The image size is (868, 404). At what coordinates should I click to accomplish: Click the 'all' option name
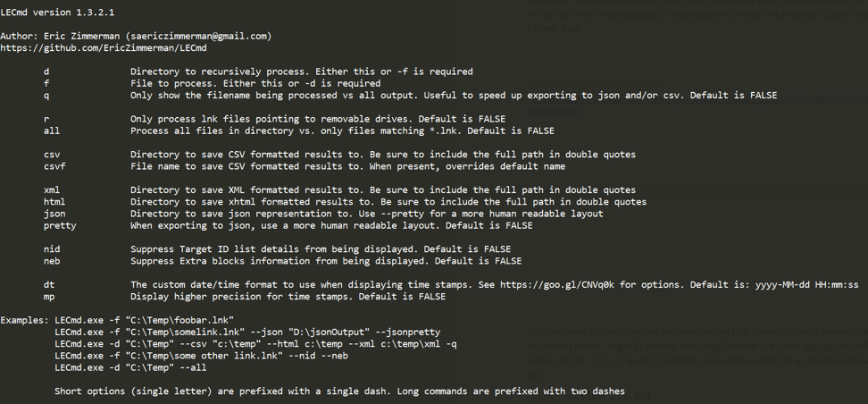[52, 130]
